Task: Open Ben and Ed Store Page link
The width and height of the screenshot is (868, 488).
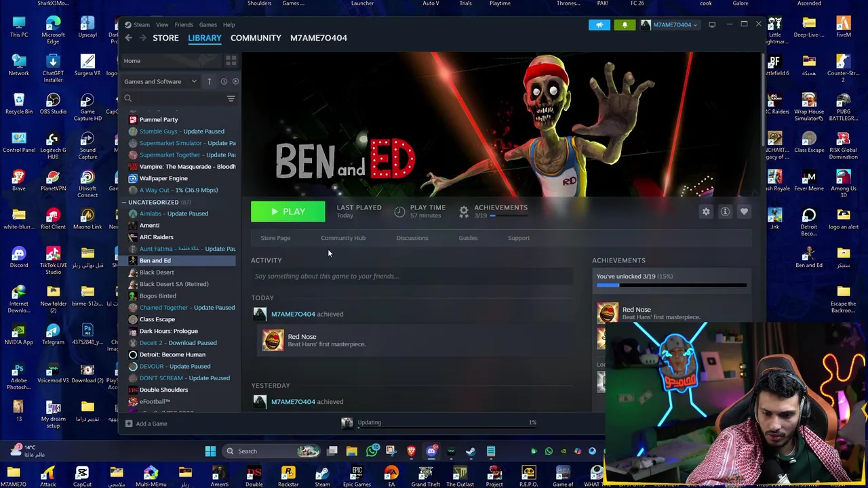Action: (x=275, y=238)
